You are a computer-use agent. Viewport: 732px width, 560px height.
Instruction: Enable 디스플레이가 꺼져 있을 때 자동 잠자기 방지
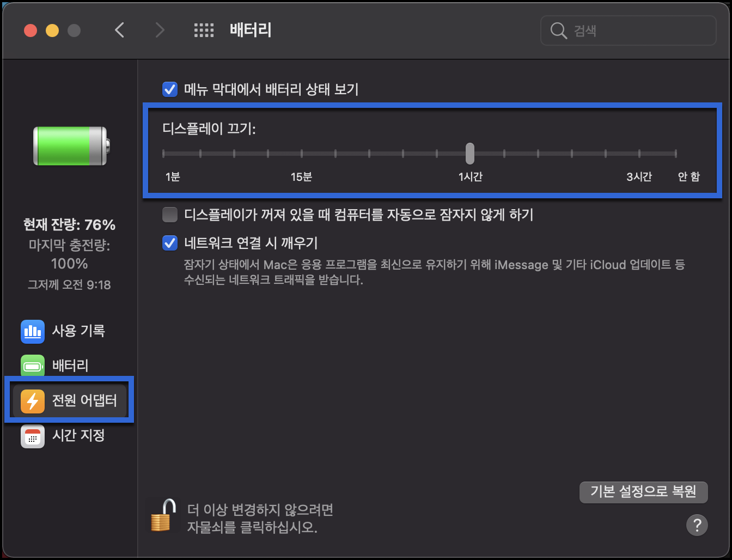click(x=169, y=215)
